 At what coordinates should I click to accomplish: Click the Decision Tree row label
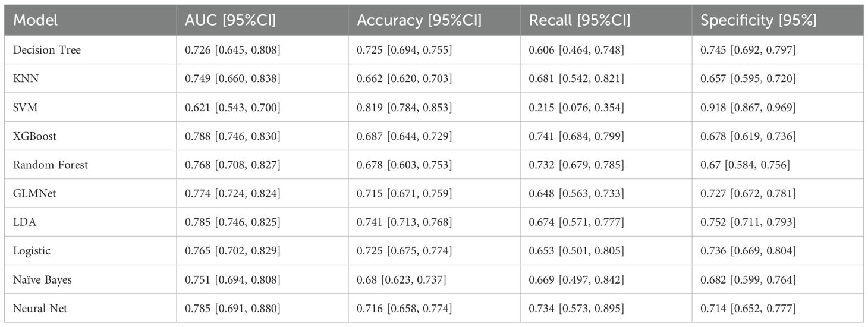(46, 50)
